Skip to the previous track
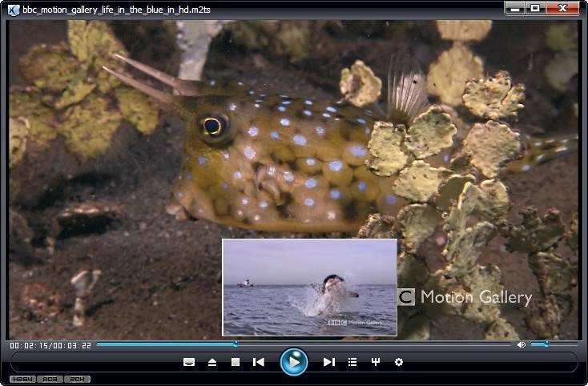588x386 pixels. coord(259,362)
